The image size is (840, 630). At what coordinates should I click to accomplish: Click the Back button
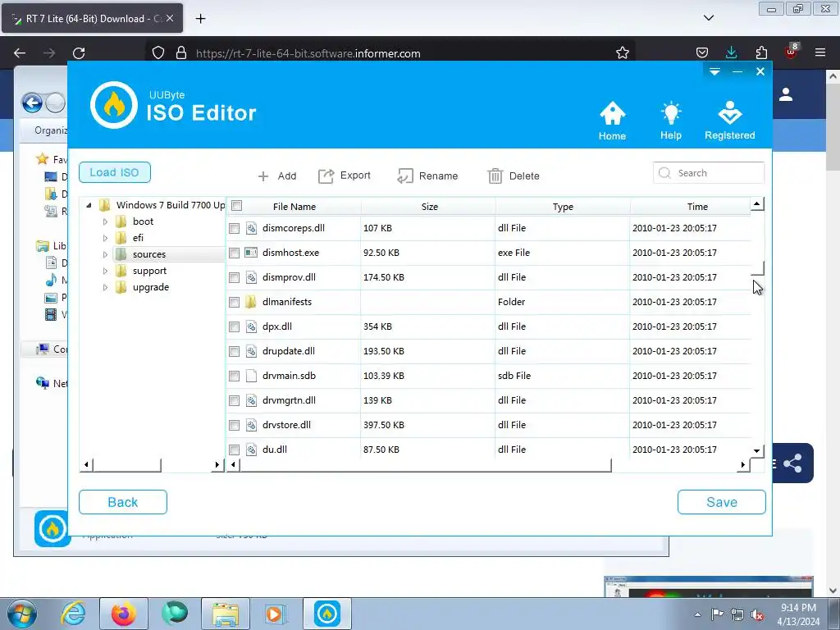pyautogui.click(x=123, y=502)
